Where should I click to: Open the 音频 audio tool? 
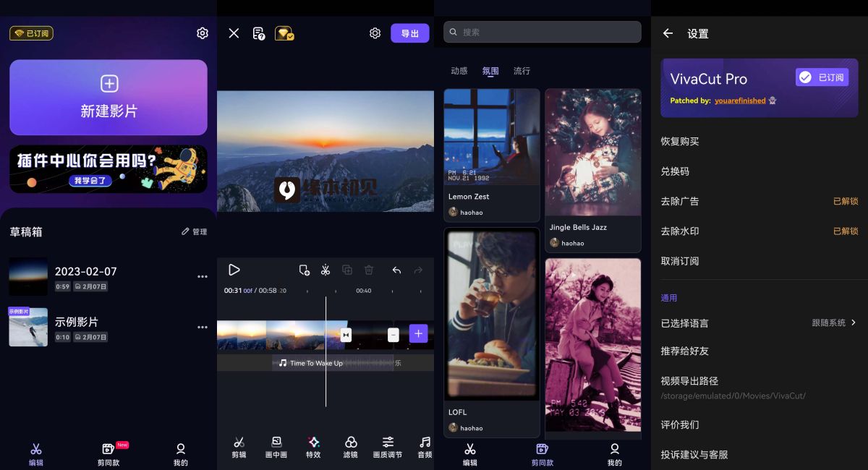(x=425, y=448)
